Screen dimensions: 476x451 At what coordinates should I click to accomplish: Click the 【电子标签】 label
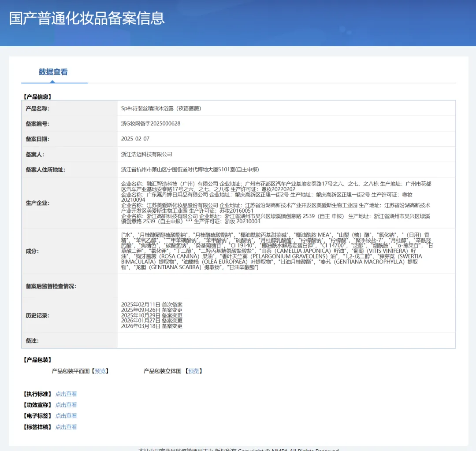[37, 416]
